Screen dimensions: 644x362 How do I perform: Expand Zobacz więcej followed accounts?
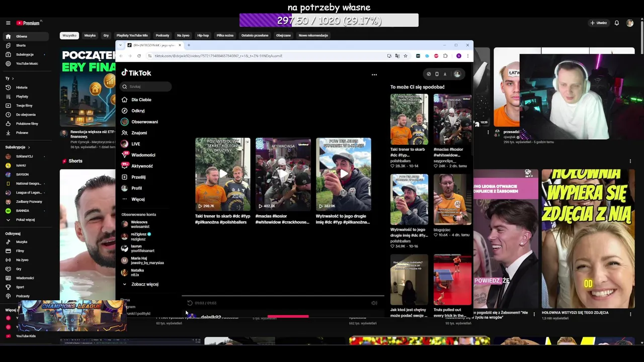(144, 284)
